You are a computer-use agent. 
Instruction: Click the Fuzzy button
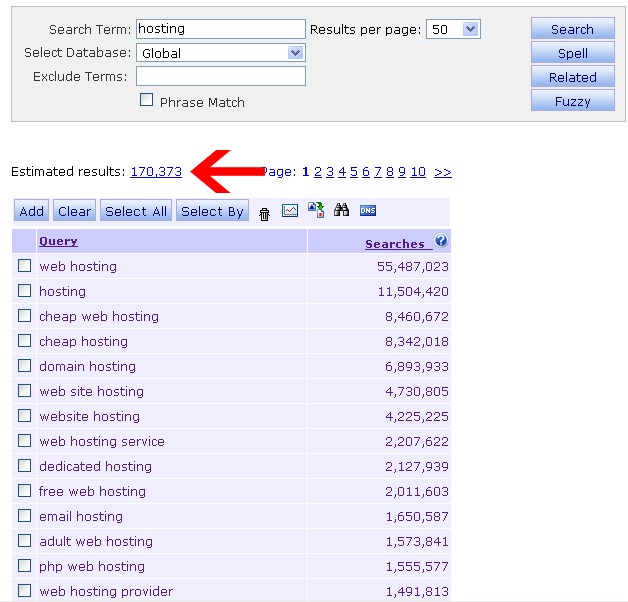click(x=573, y=101)
